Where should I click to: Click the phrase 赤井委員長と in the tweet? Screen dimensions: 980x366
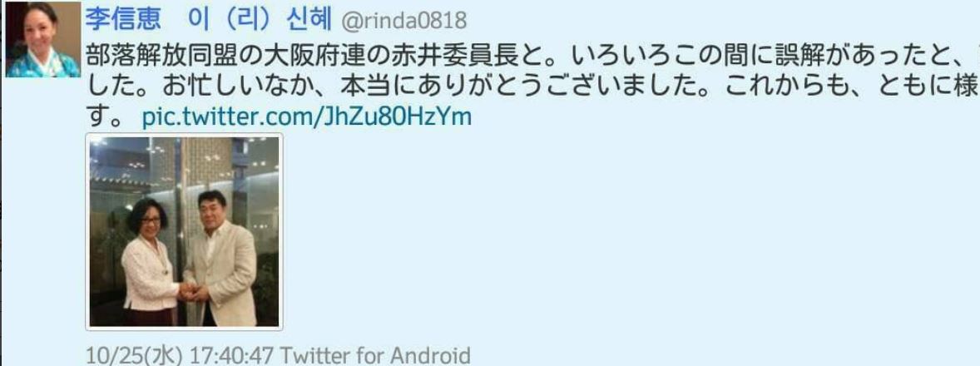point(488,57)
